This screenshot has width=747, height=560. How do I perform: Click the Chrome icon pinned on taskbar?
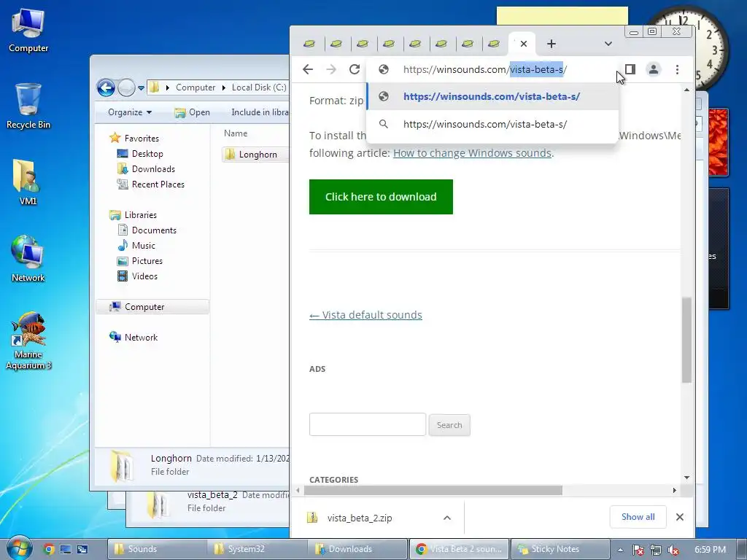click(x=49, y=550)
